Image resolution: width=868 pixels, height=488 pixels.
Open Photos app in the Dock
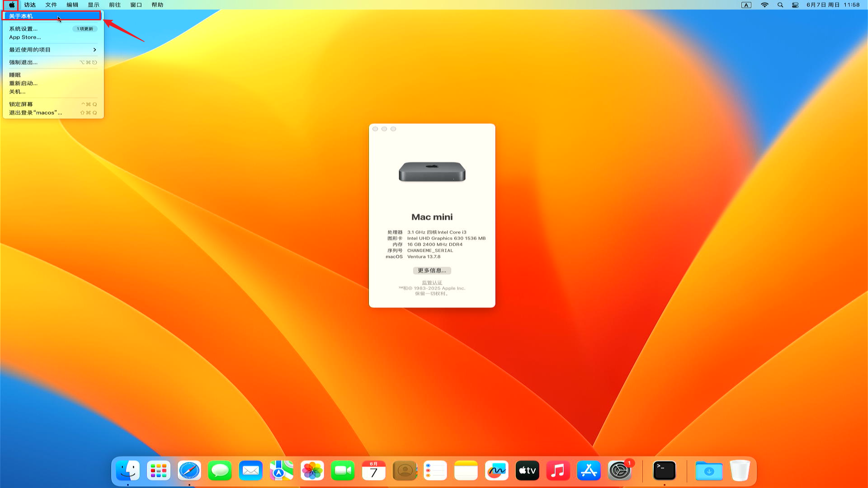(312, 471)
